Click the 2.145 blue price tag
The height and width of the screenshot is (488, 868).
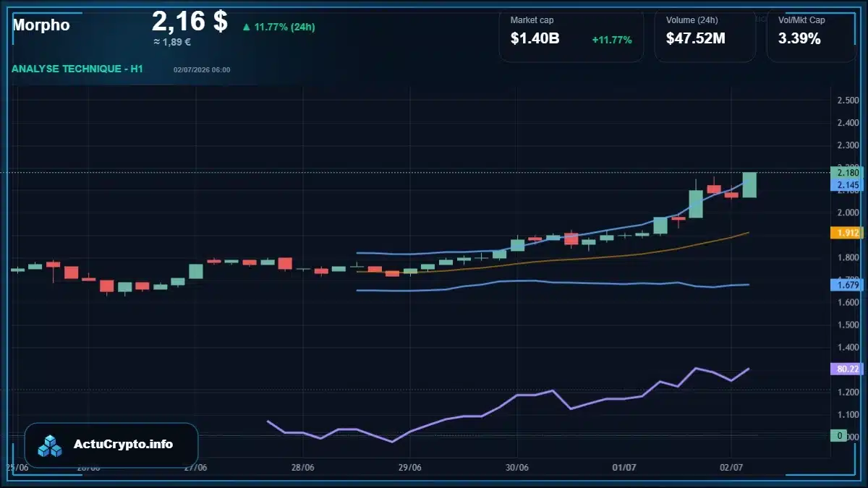[x=848, y=185]
